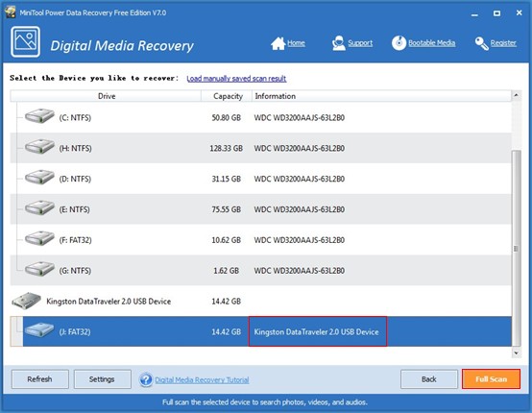Image resolution: width=532 pixels, height=413 pixels.
Task: Click the Kingston DataTraveler USB disk icon
Action: click(x=27, y=301)
